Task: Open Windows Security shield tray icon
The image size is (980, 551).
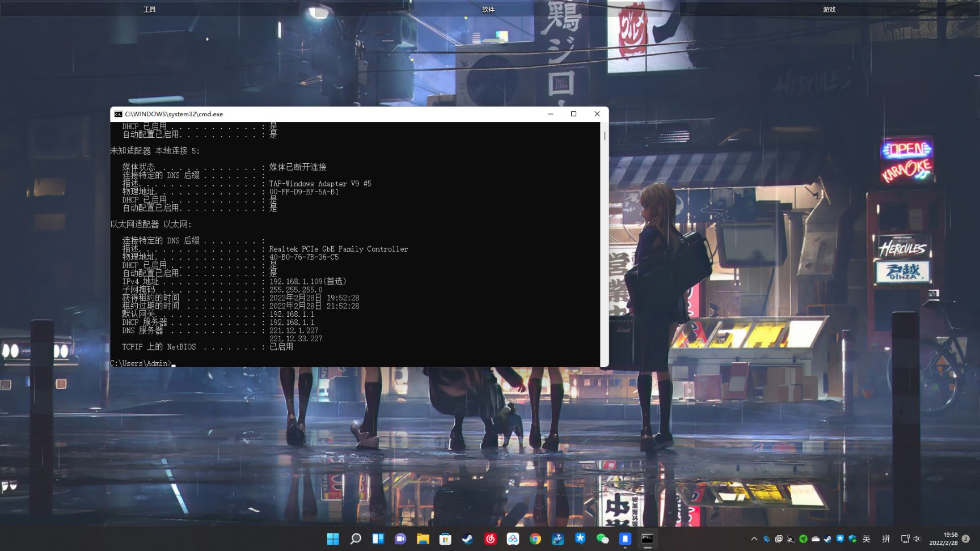Action: [852, 539]
